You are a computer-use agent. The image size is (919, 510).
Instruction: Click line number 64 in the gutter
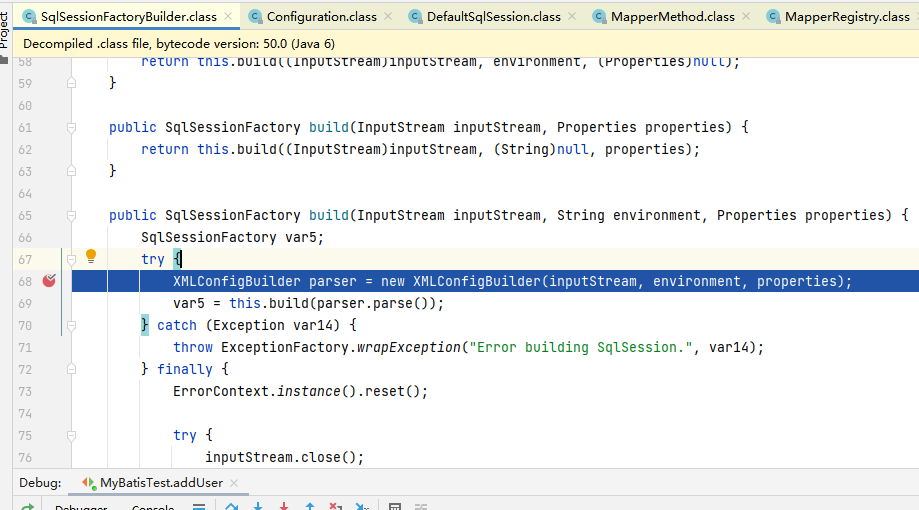coord(25,193)
